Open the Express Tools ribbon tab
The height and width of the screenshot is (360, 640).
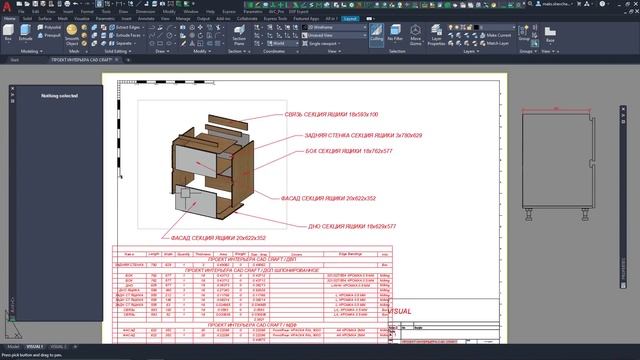coord(275,19)
